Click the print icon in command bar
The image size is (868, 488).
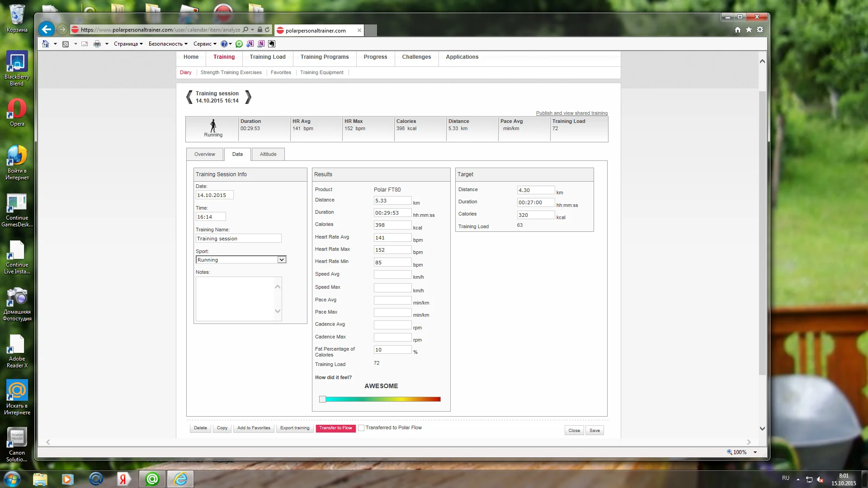[x=97, y=44]
